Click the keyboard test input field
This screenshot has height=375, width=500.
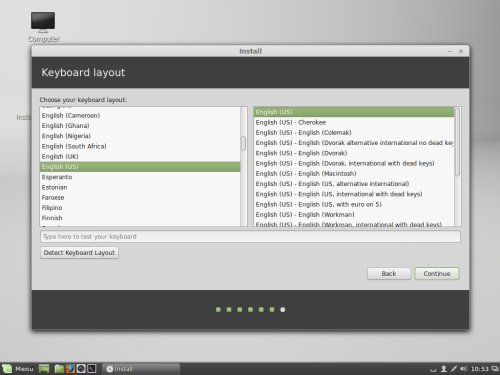(250, 237)
